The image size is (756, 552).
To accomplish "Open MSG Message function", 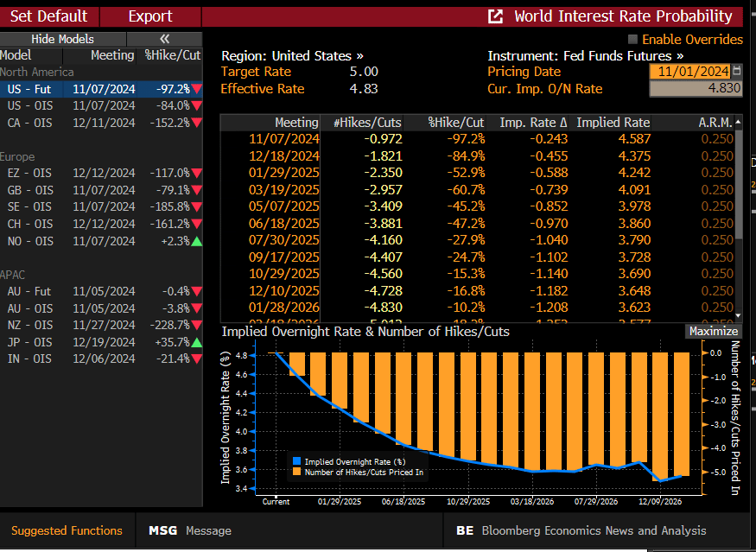I will click(x=189, y=530).
